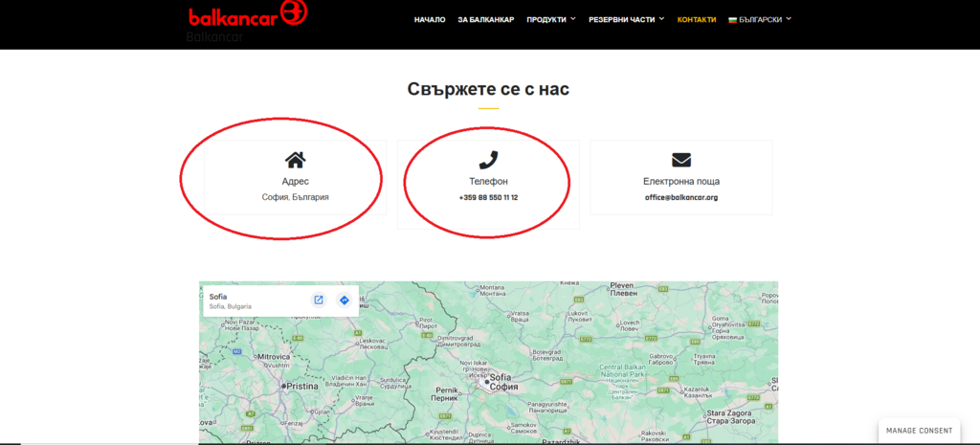Expand the ПРОДУКТИ dropdown chevron
This screenshot has height=445, width=980.
(x=573, y=19)
